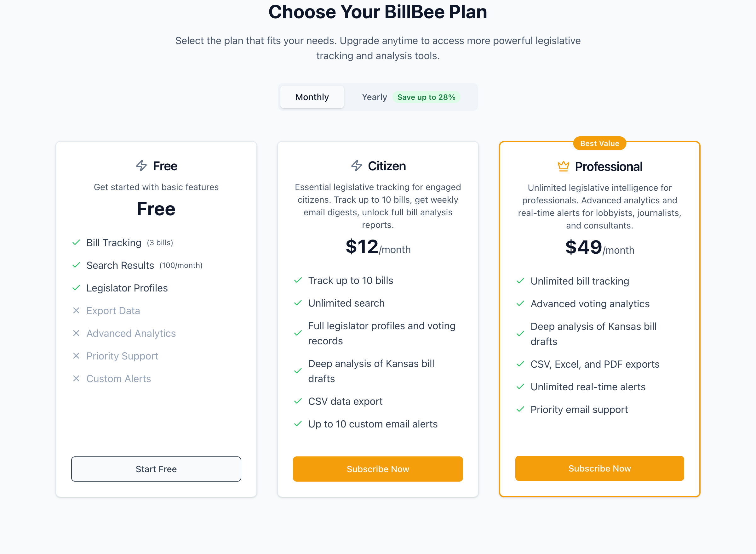Viewport: 756px width, 554px height.
Task: Click the Advanced Analytics X icon
Action: pyautogui.click(x=76, y=333)
